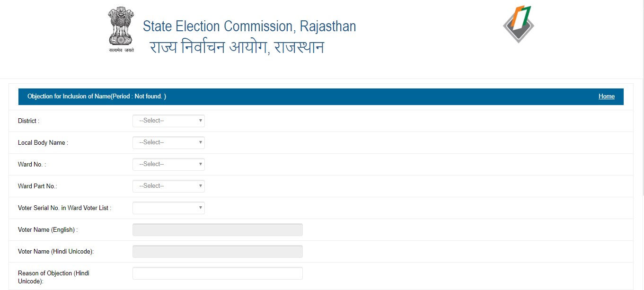Click the election commission voting logo

click(x=518, y=24)
